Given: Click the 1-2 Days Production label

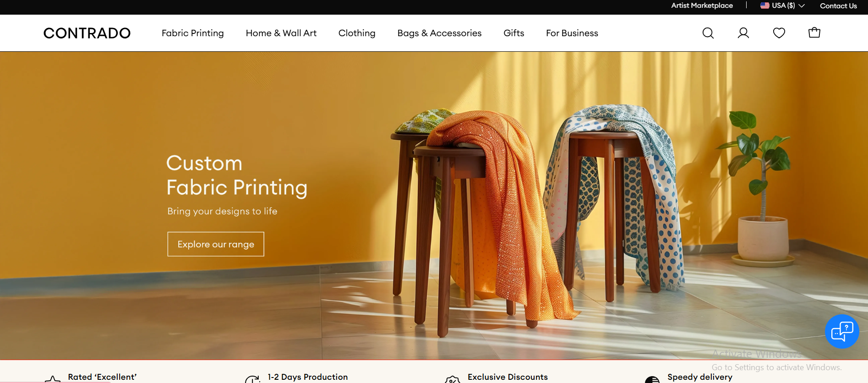Looking at the screenshot, I should (308, 377).
